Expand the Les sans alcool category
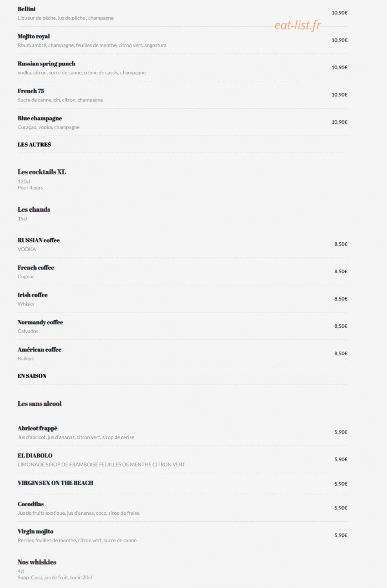The width and height of the screenshot is (387, 588). [x=40, y=404]
